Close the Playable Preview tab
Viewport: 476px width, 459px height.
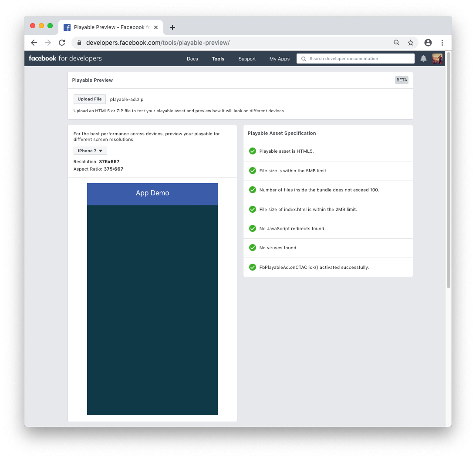pyautogui.click(x=156, y=27)
